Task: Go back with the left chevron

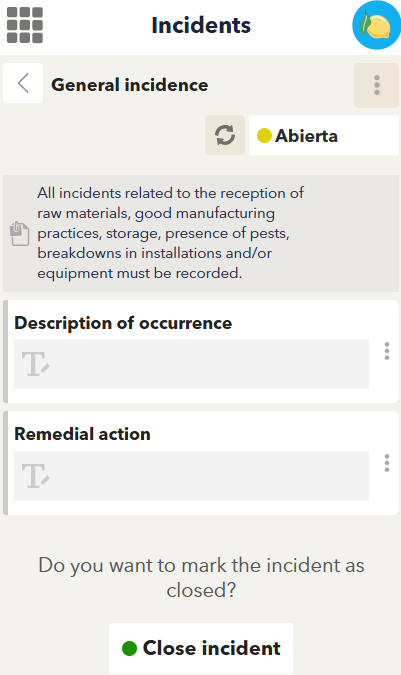Action: pos(23,83)
